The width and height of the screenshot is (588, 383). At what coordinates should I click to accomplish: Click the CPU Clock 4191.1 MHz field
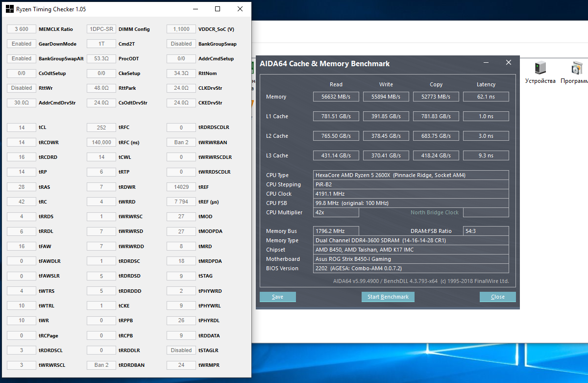[x=411, y=194]
